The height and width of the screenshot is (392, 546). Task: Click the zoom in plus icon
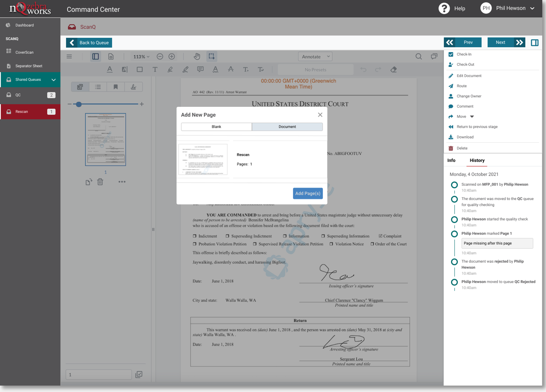[x=172, y=56]
